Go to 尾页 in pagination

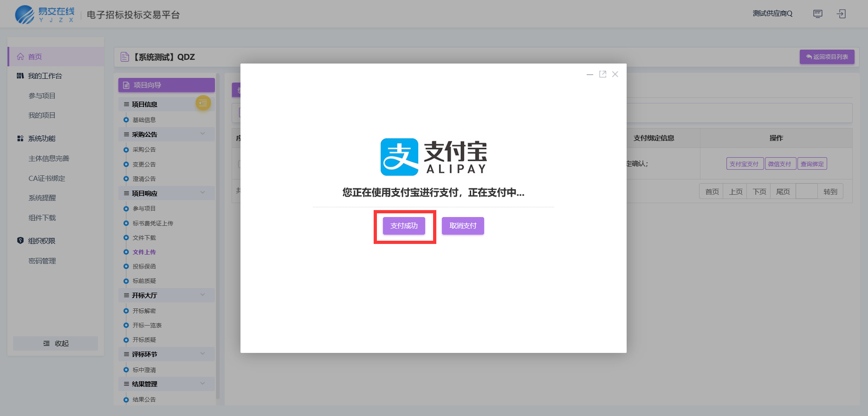pyautogui.click(x=783, y=192)
